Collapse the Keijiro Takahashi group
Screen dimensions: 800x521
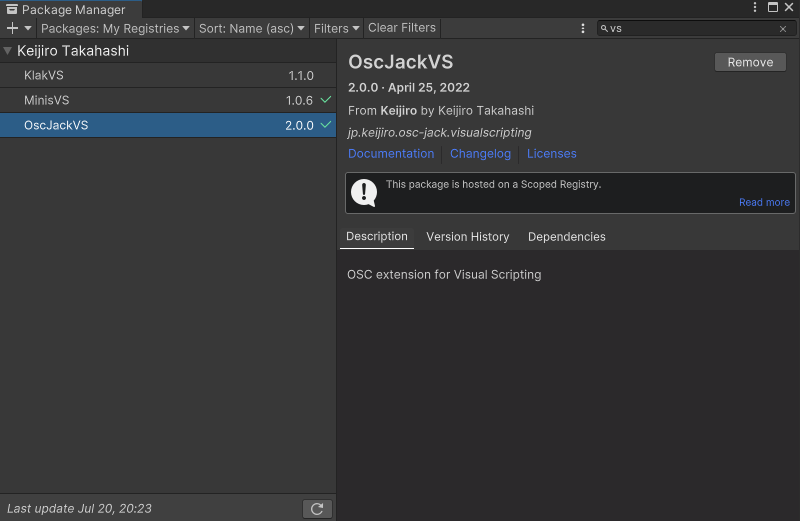pyautogui.click(x=8, y=50)
